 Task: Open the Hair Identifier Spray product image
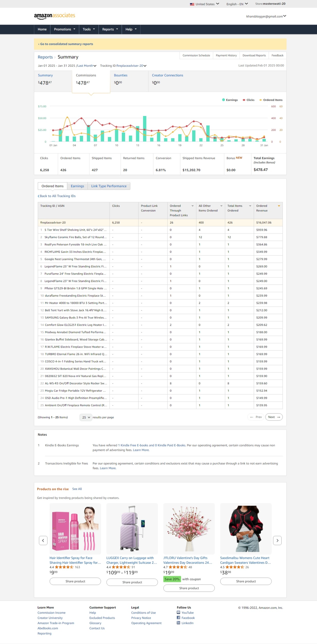pyautogui.click(x=75, y=529)
